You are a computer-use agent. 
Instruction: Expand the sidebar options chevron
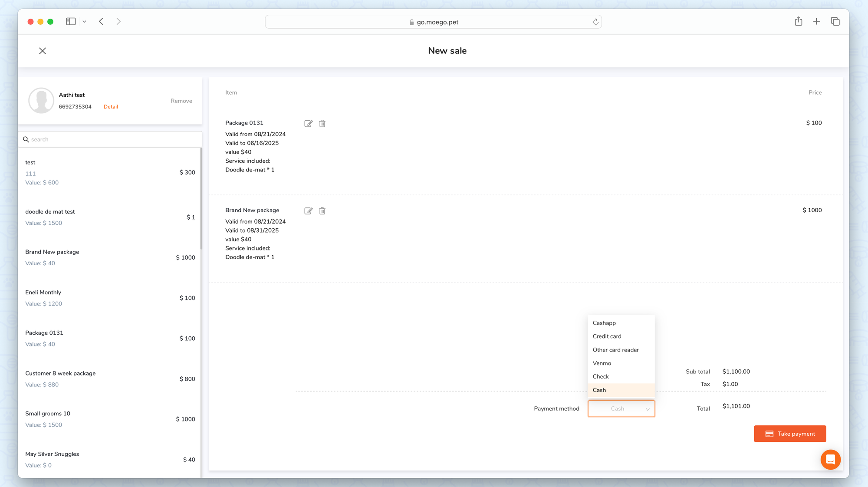[84, 22]
